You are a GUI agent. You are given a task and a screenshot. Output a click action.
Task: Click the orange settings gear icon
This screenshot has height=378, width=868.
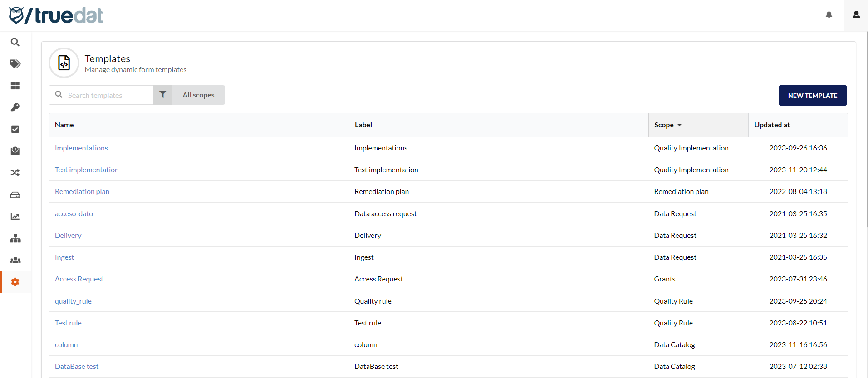coord(15,282)
